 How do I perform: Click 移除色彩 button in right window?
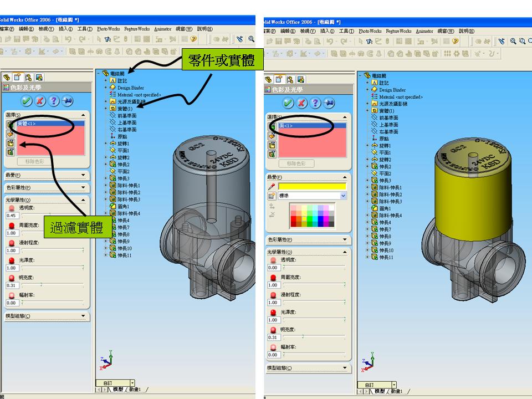[296, 163]
